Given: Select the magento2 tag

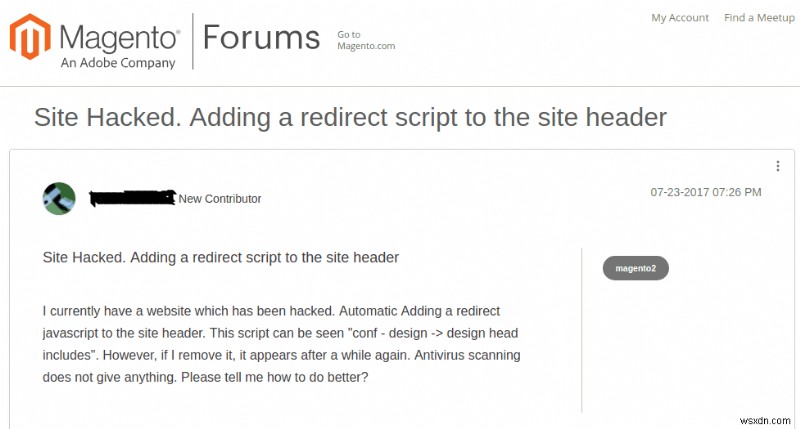Looking at the screenshot, I should click(635, 268).
